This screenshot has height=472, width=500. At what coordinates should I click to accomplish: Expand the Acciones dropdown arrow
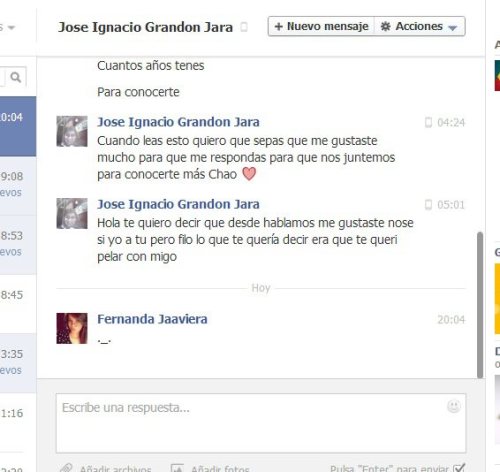tap(452, 28)
